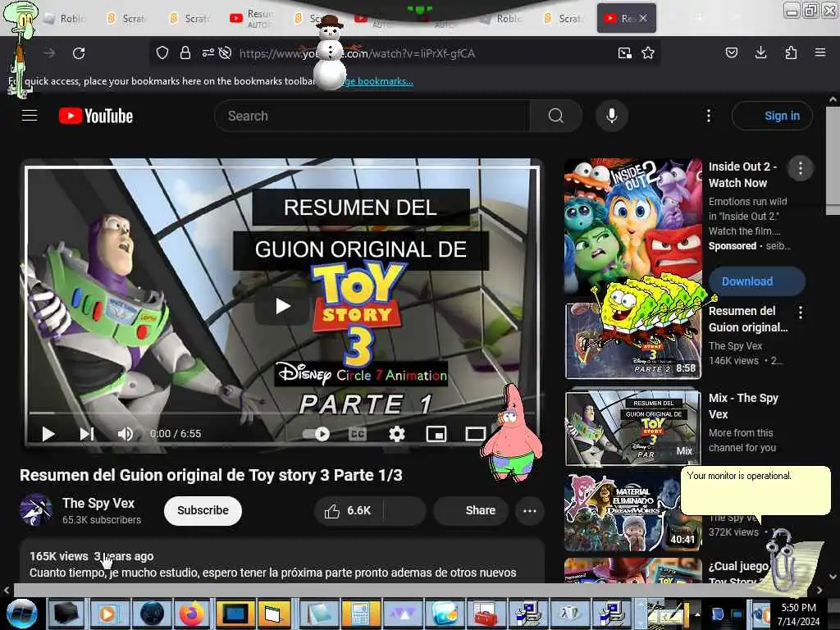
Task: Click the Share button
Action: pos(470,510)
